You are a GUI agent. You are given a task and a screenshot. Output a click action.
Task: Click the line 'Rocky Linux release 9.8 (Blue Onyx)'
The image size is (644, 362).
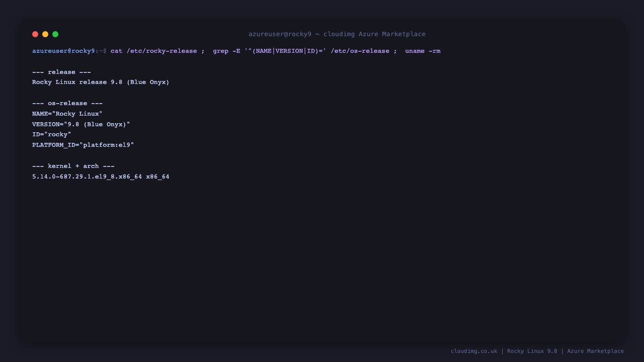pyautogui.click(x=101, y=82)
